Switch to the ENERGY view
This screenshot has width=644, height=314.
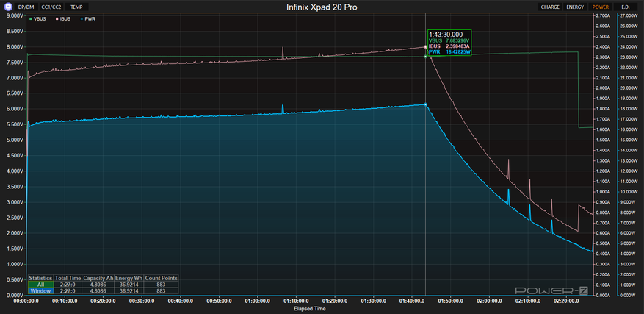(x=575, y=7)
